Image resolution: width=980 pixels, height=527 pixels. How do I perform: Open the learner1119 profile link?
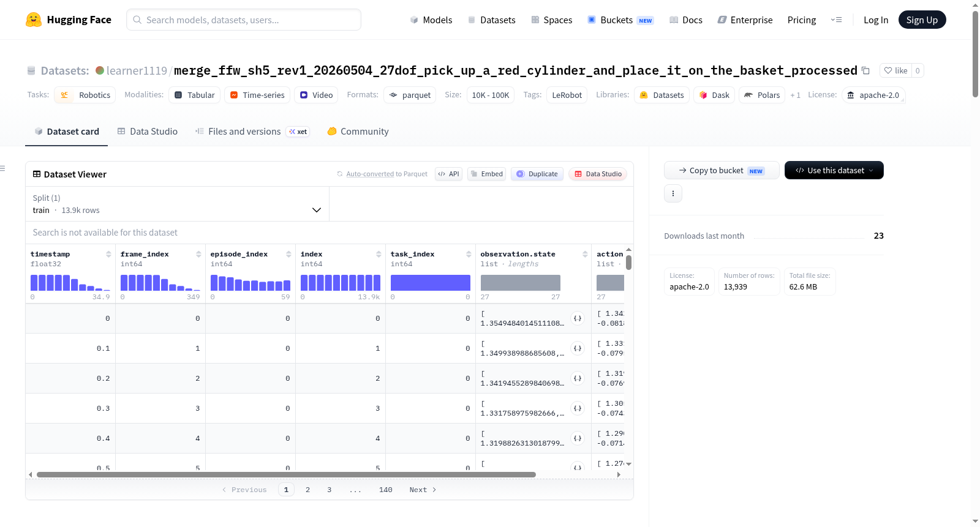click(137, 70)
